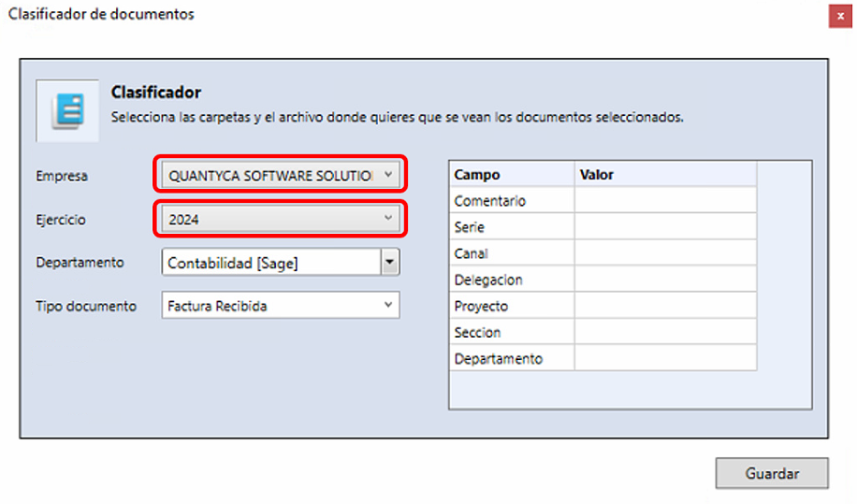Edit the Canal value cell
The width and height of the screenshot is (857, 504).
[666, 253]
